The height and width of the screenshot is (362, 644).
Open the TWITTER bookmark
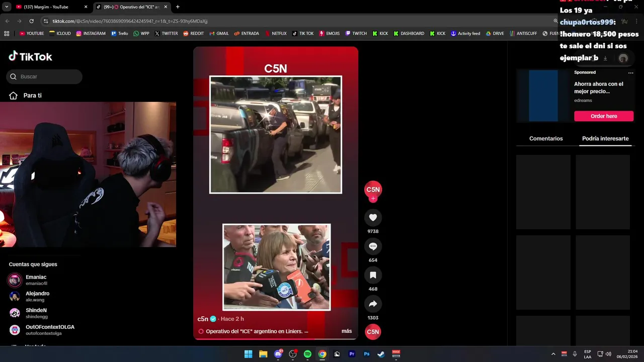coord(167,34)
